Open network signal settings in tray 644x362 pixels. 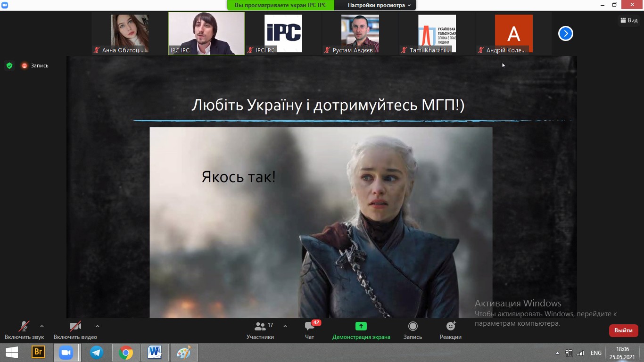pos(580,353)
